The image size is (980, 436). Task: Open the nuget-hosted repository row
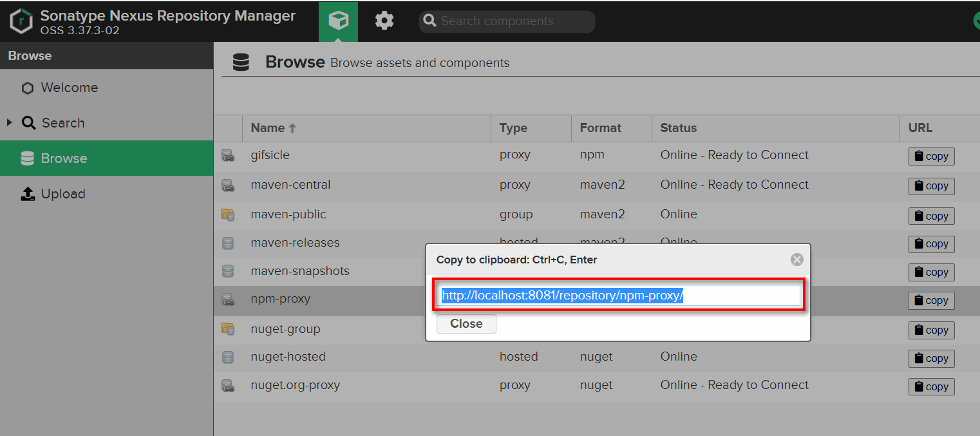(597, 357)
